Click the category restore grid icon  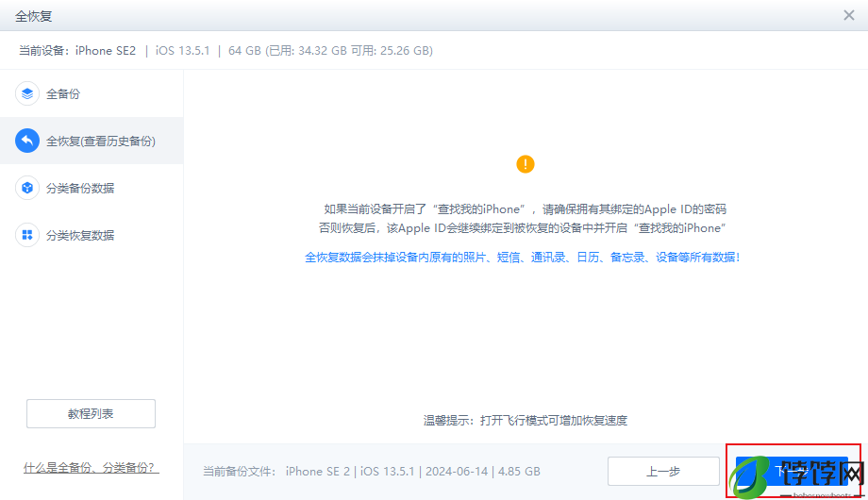(x=27, y=235)
